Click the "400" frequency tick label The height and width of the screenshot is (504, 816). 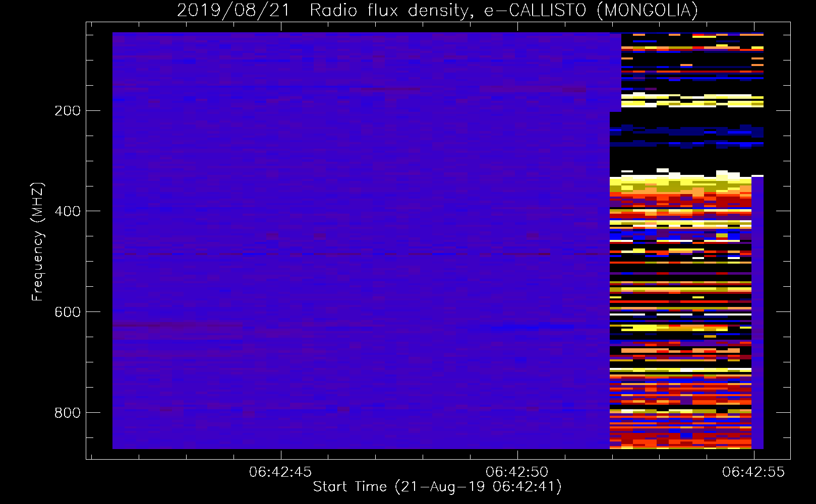coord(68,212)
